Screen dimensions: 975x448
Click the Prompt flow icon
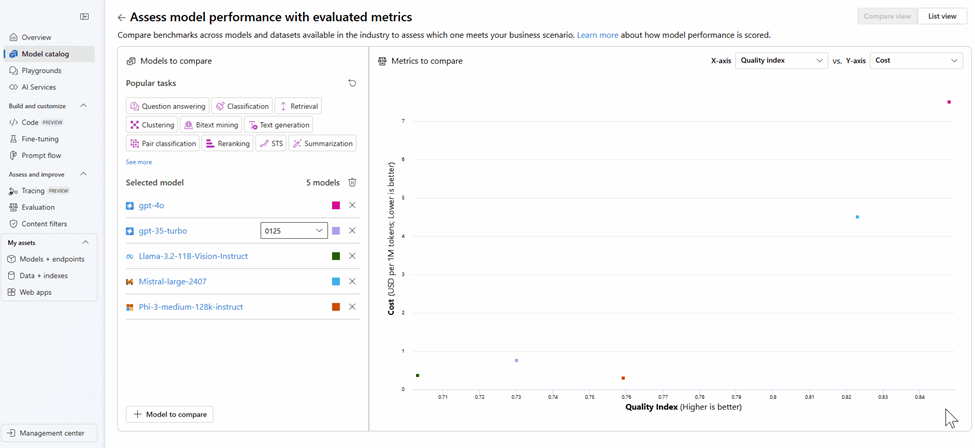[x=14, y=156]
